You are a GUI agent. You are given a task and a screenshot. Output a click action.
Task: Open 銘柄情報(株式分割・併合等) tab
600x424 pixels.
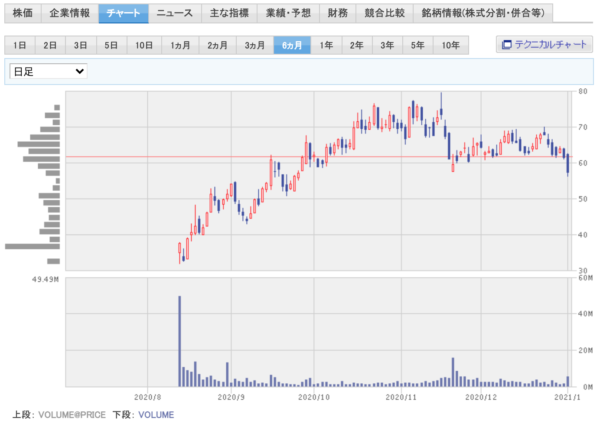tap(483, 13)
